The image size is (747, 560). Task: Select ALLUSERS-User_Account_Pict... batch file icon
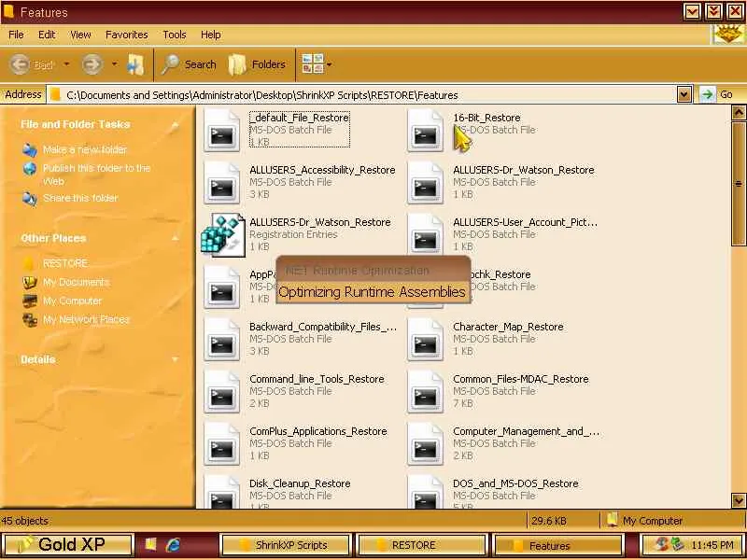[426, 235]
